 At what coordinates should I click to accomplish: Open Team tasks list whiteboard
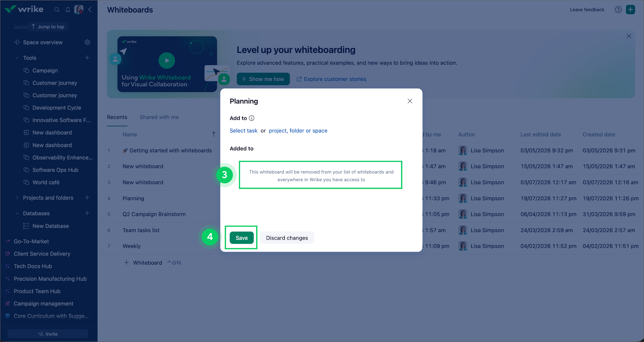(x=141, y=230)
